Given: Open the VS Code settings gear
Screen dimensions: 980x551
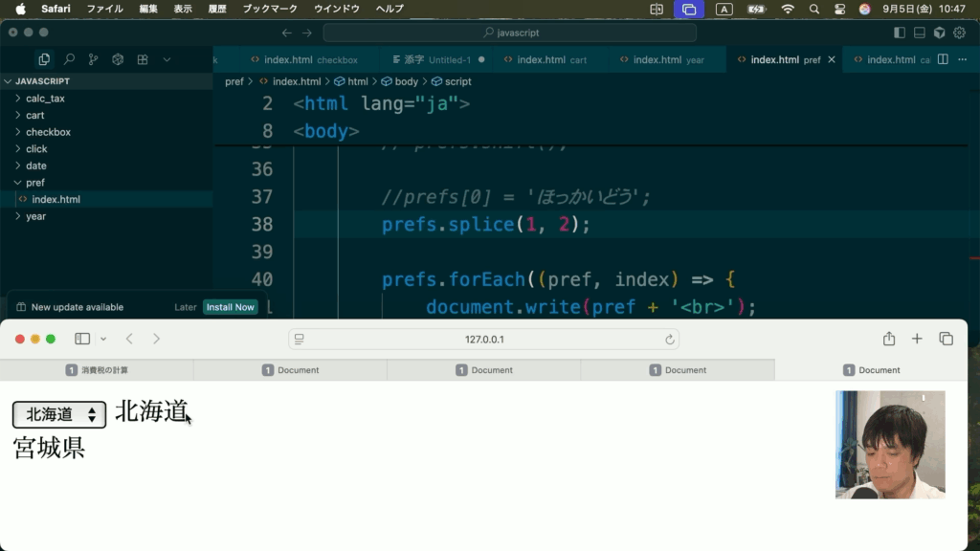Looking at the screenshot, I should tap(958, 33).
